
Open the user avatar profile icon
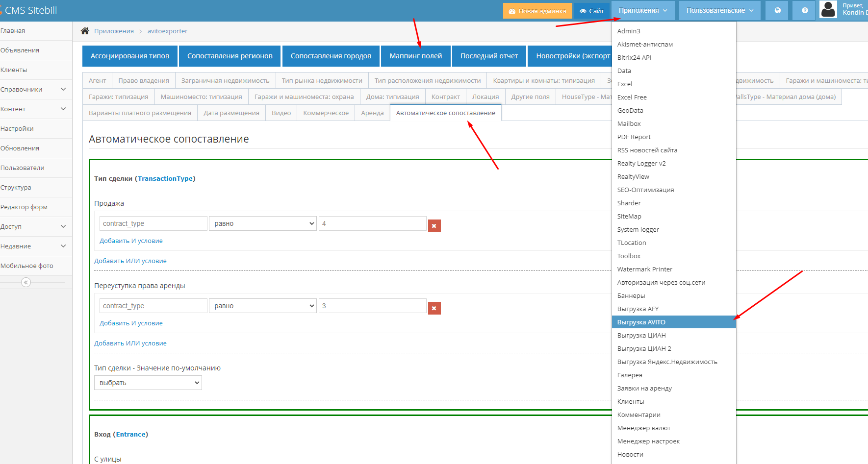point(828,10)
